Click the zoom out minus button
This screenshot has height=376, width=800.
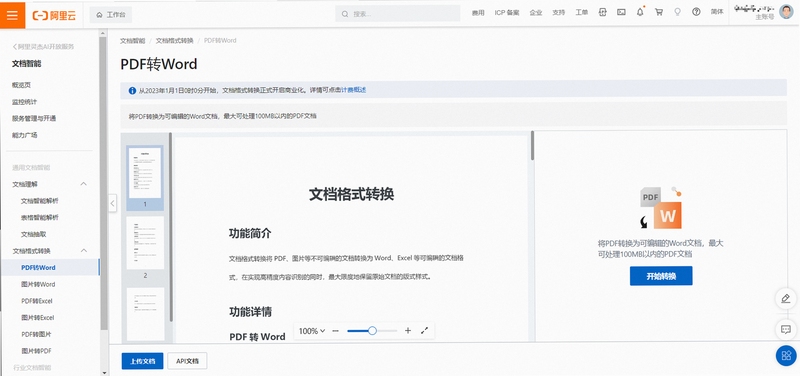coord(335,331)
